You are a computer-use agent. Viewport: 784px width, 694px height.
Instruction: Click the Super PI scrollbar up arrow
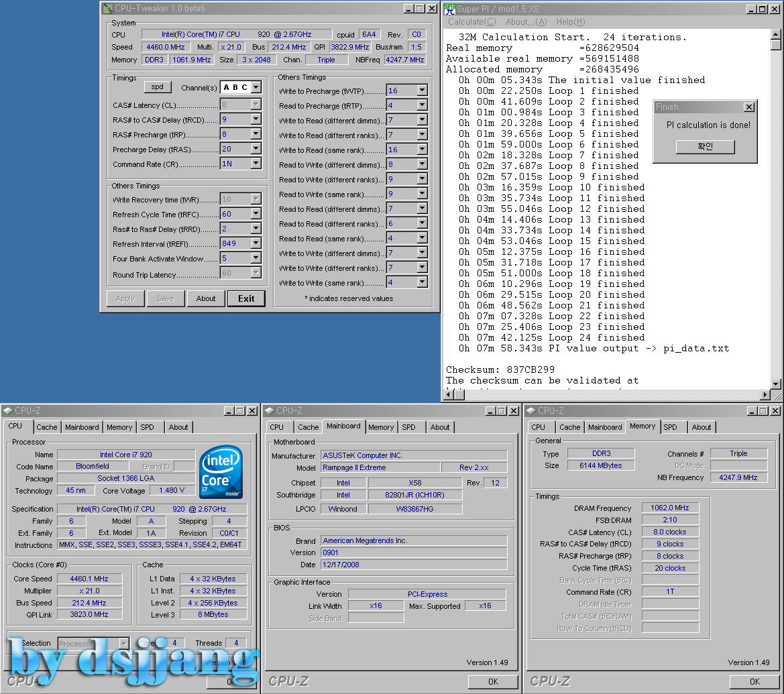click(775, 34)
